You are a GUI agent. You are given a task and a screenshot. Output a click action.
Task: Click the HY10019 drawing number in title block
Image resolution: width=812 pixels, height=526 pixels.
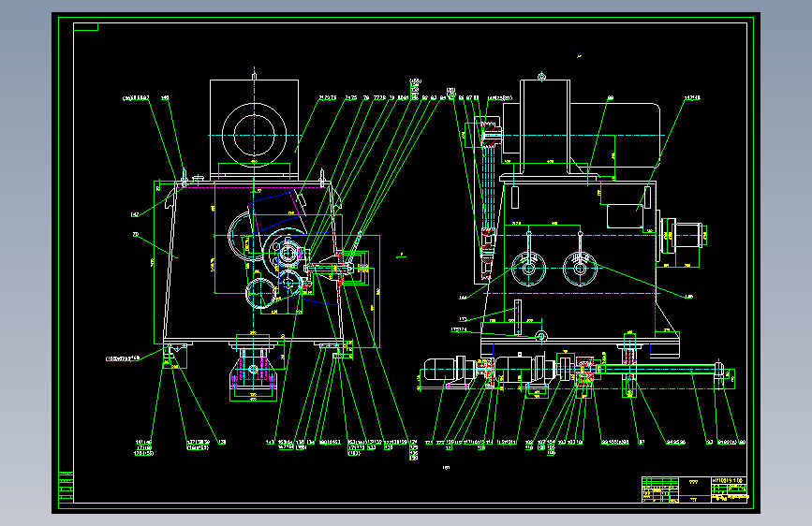730,480
